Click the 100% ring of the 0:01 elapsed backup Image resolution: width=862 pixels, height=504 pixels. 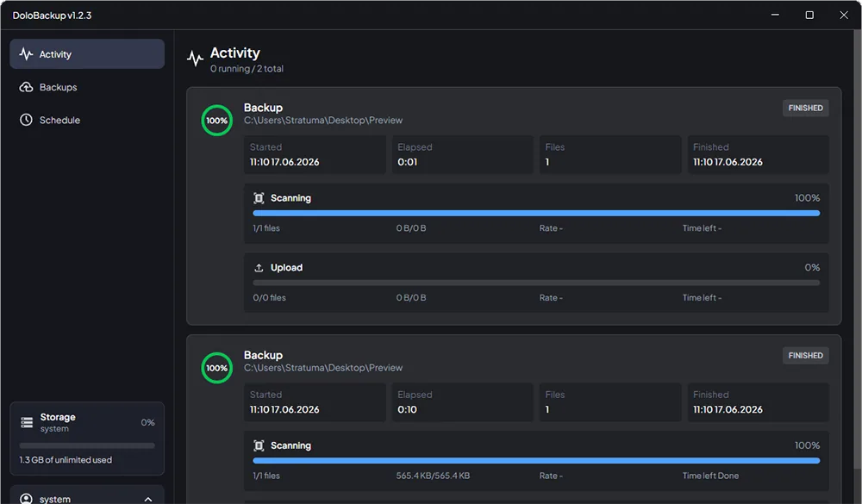point(216,121)
